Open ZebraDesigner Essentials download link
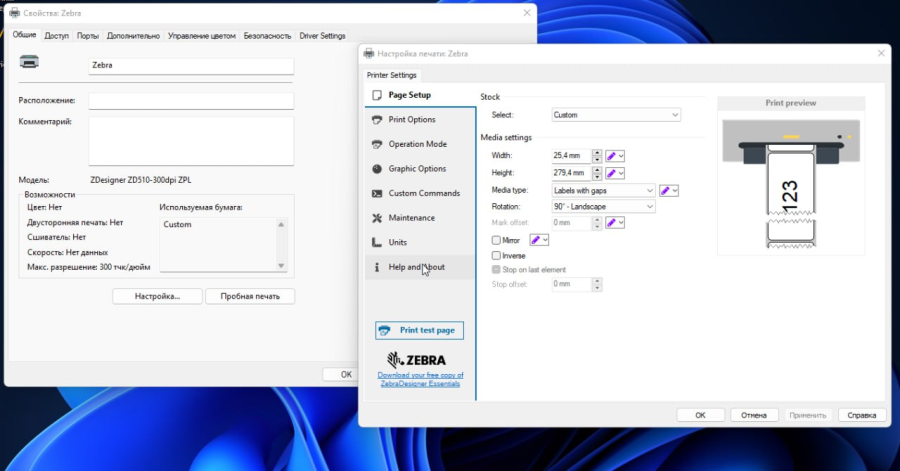Viewport: 900px width, 471px height. pyautogui.click(x=420, y=379)
